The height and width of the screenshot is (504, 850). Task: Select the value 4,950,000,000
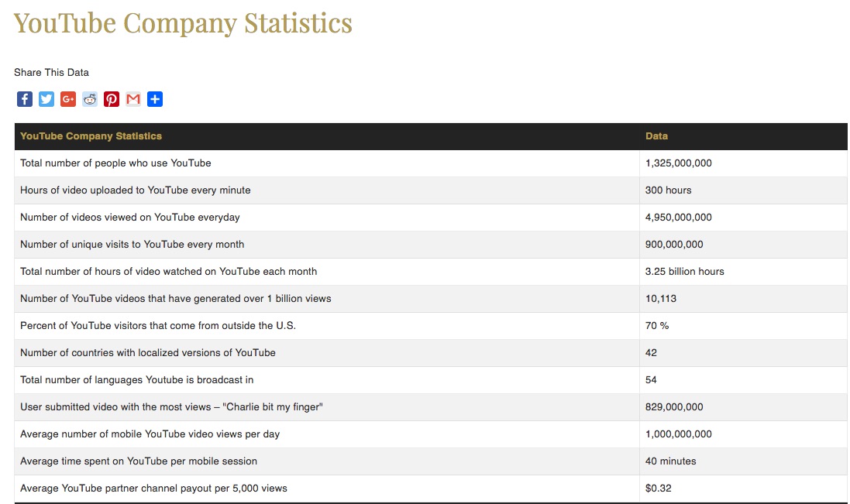(678, 217)
